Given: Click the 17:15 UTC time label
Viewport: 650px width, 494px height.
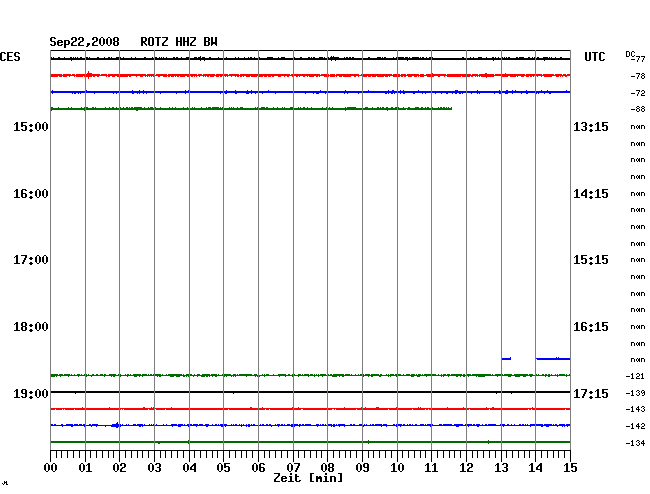Looking at the screenshot, I should (x=591, y=393).
